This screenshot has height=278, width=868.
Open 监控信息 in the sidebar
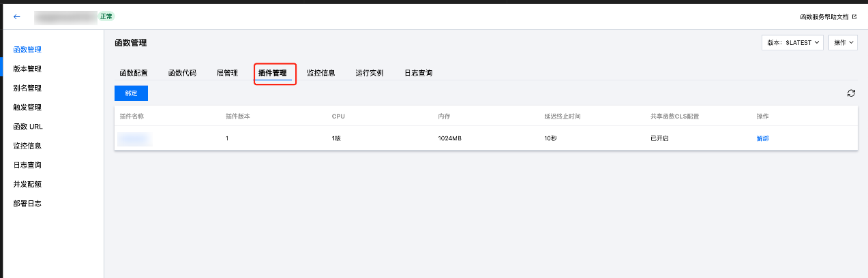pos(27,146)
